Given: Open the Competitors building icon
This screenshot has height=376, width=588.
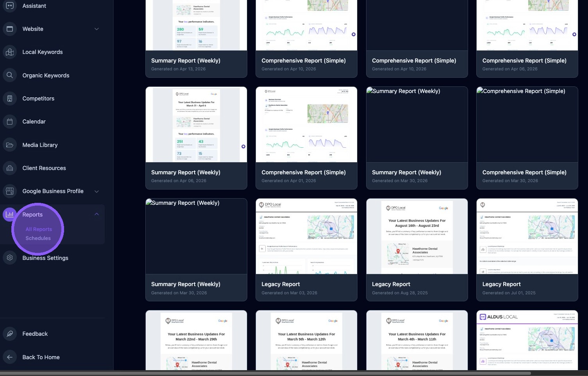Looking at the screenshot, I should 10,98.
